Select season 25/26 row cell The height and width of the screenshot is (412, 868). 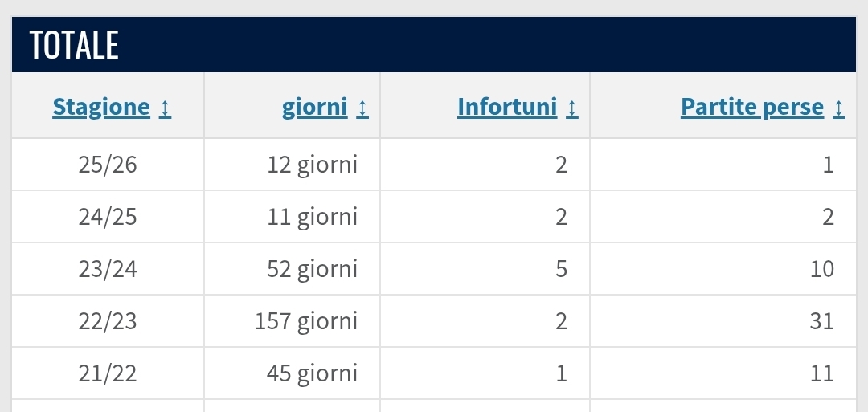click(x=108, y=165)
